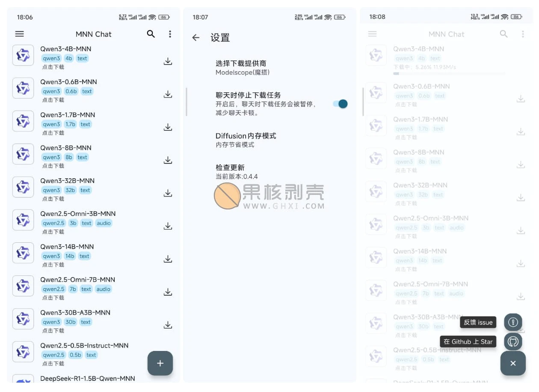Open the hamburger menu in left MNN Chat screen
The width and height of the screenshot is (539, 392).
click(x=20, y=34)
